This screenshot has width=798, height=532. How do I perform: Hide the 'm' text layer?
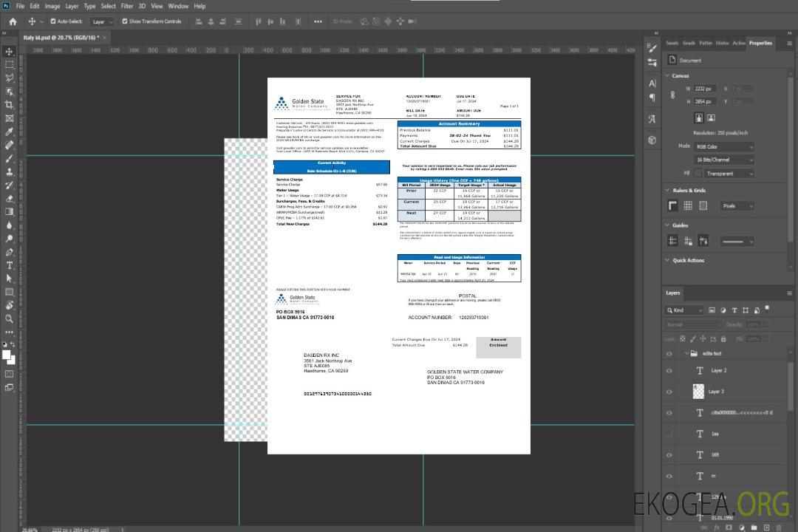coord(669,477)
